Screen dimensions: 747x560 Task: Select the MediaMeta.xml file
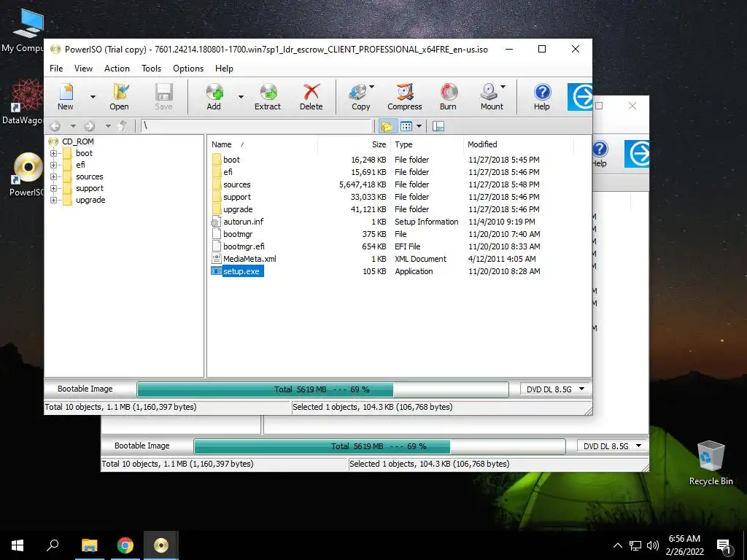249,259
